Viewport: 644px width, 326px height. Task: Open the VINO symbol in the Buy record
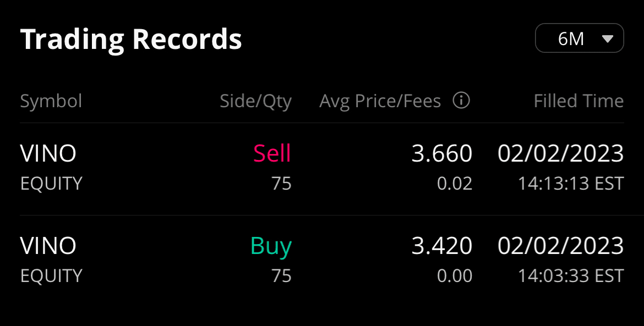click(48, 246)
